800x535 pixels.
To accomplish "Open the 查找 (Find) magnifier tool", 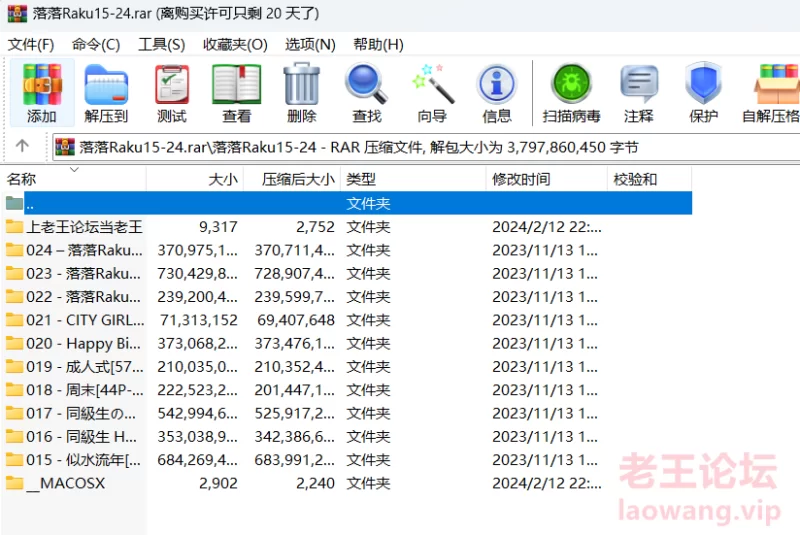I will pos(367,92).
